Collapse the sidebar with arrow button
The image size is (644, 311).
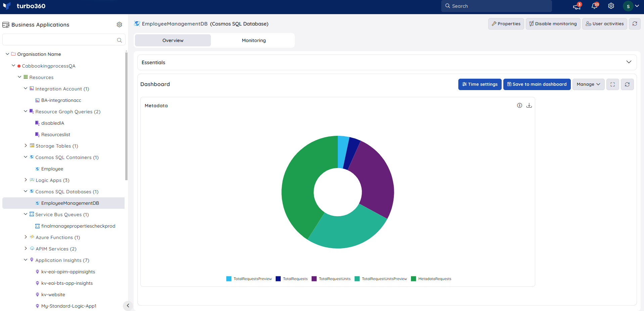point(128,306)
